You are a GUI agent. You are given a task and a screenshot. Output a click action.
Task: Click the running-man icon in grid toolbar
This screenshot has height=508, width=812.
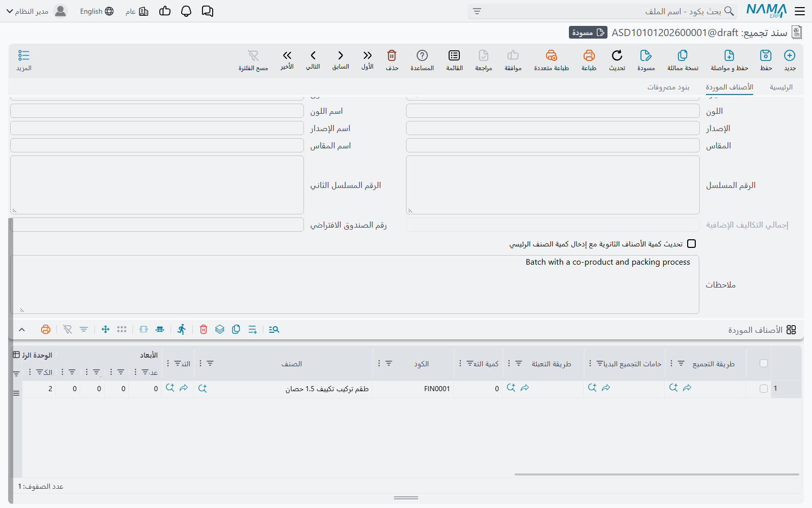[x=182, y=329]
